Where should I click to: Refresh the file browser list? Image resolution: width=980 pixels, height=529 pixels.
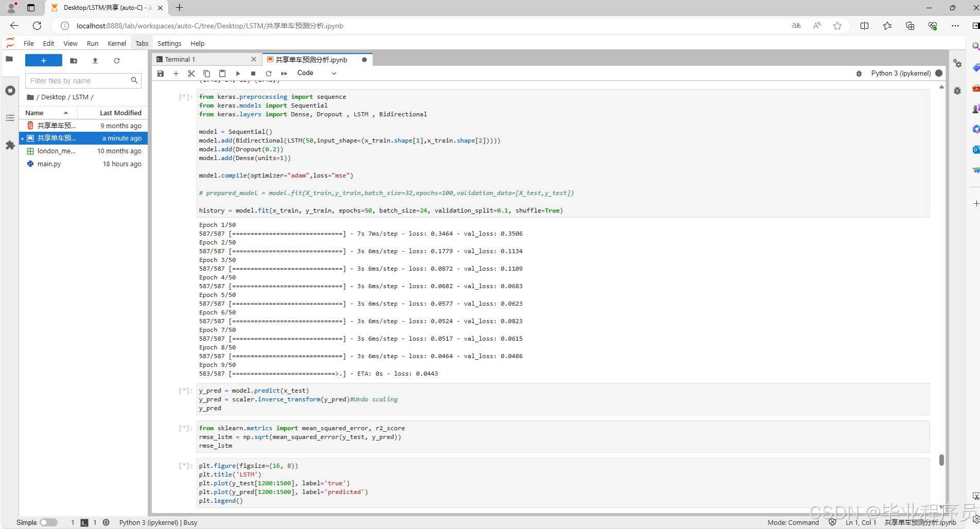(x=117, y=61)
